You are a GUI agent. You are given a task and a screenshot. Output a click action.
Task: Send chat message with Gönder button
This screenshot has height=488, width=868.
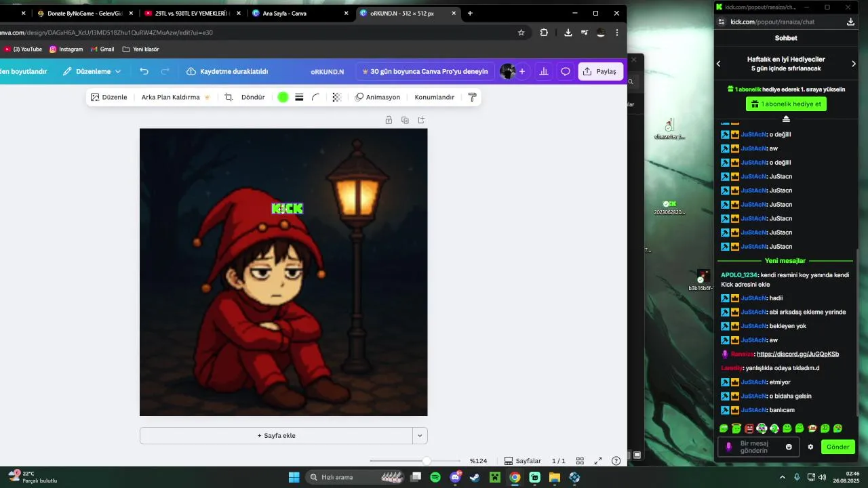(837, 447)
